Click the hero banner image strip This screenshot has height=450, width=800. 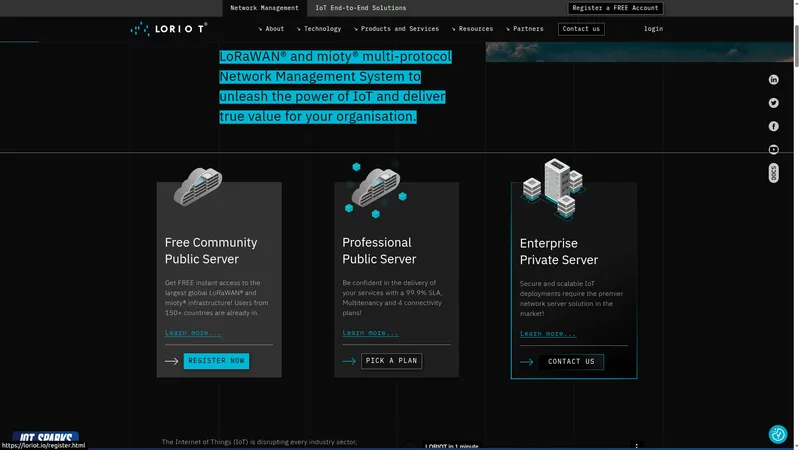click(x=639, y=52)
